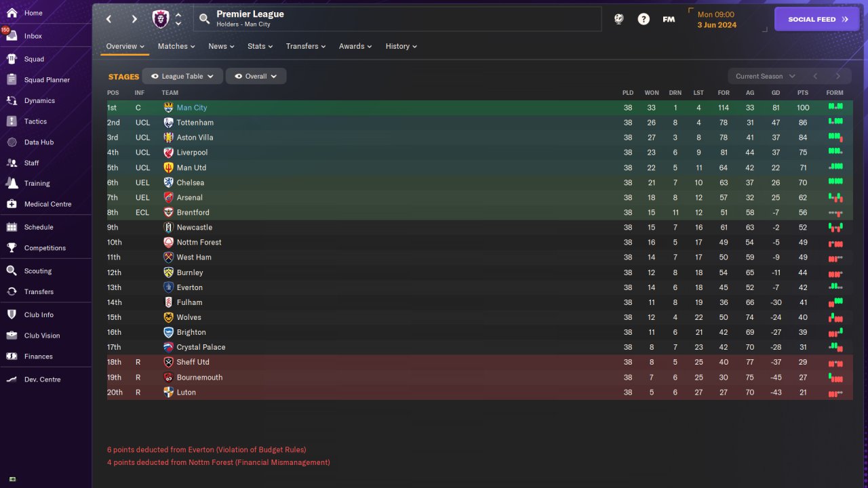Click Tottenham's form indicator bars
The width and height of the screenshot is (868, 488).
(x=835, y=123)
